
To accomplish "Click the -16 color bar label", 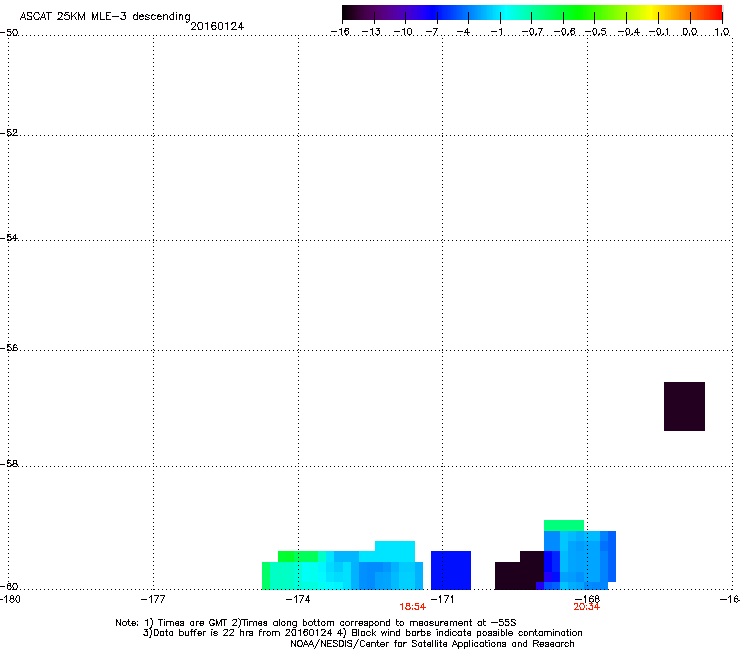I will click(340, 32).
